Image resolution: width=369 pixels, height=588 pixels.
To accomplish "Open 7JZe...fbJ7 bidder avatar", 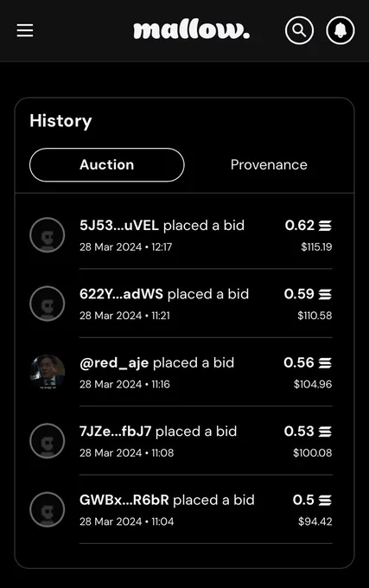I will [x=48, y=441].
